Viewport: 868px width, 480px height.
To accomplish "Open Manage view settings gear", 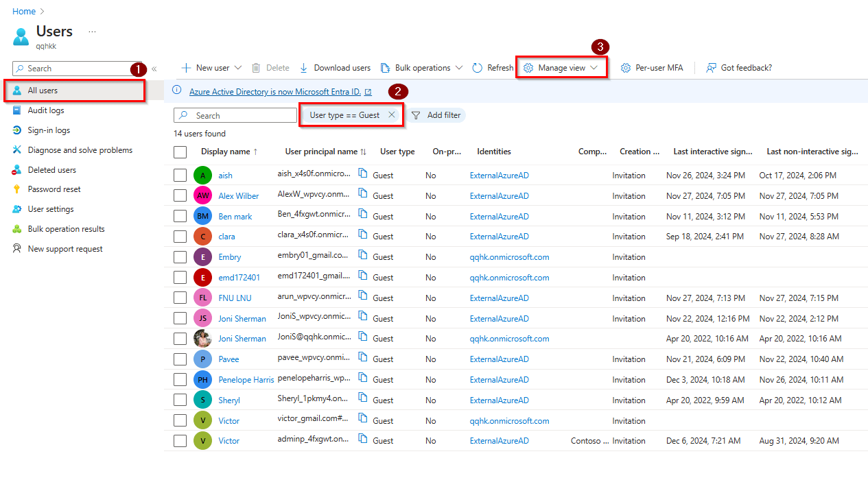I will (528, 67).
